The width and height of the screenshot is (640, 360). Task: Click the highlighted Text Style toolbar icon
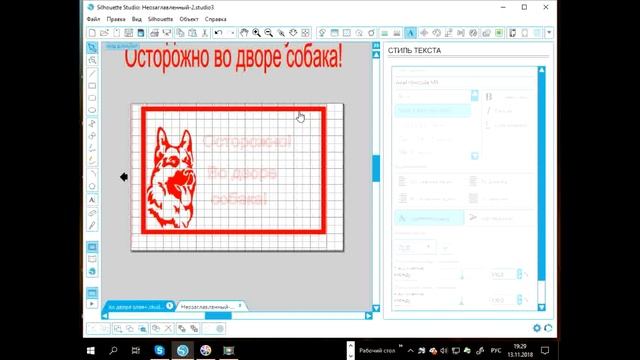pos(411,33)
